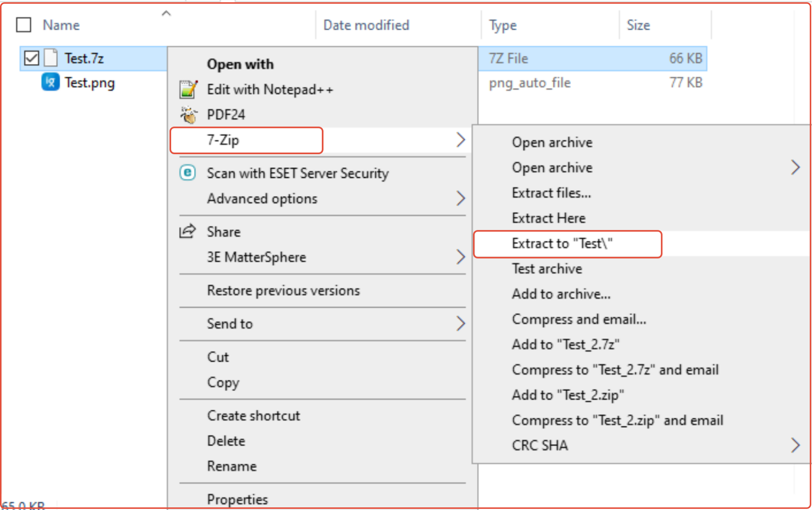The image size is (812, 510).
Task: Sort by Date modified column header
Action: tap(366, 25)
